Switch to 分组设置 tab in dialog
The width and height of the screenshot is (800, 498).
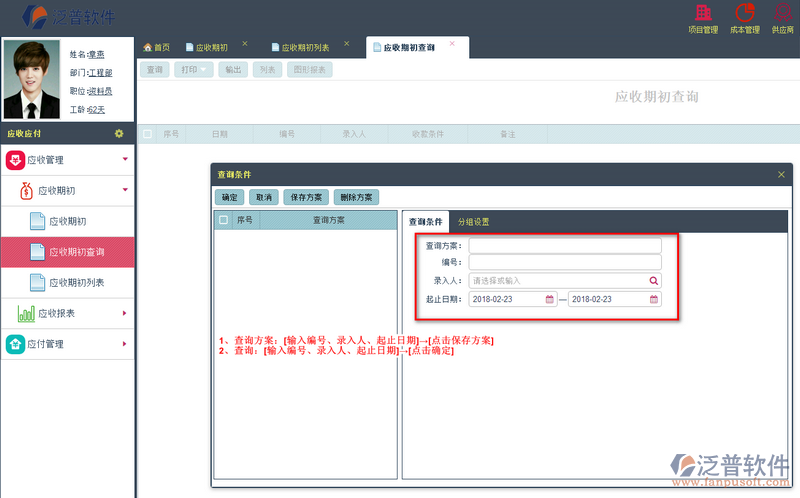click(473, 222)
